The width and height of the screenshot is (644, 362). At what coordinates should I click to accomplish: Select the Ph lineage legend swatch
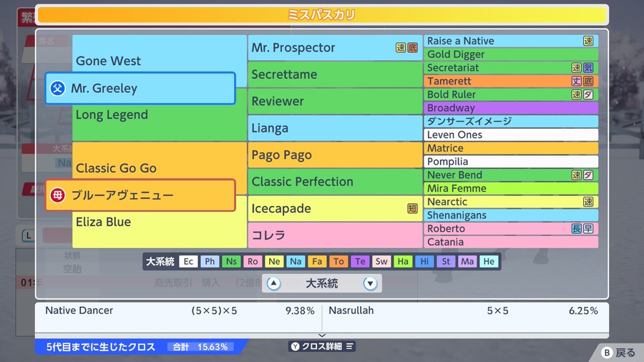tap(210, 261)
